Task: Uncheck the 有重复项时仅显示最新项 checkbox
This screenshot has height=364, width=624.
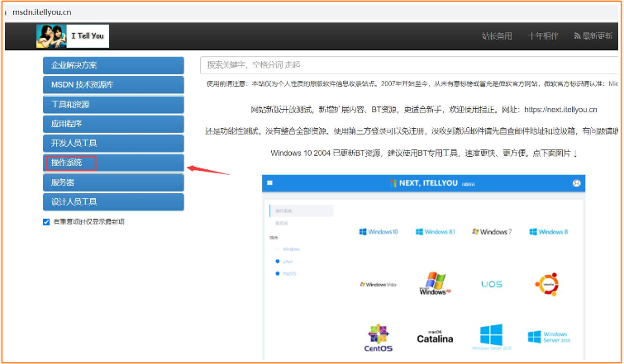Action: point(46,222)
